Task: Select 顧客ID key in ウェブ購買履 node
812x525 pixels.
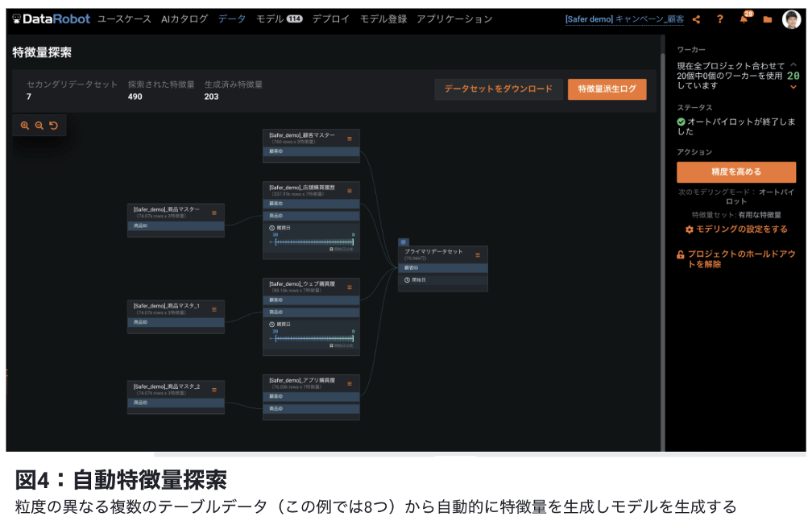Action: tap(311, 300)
